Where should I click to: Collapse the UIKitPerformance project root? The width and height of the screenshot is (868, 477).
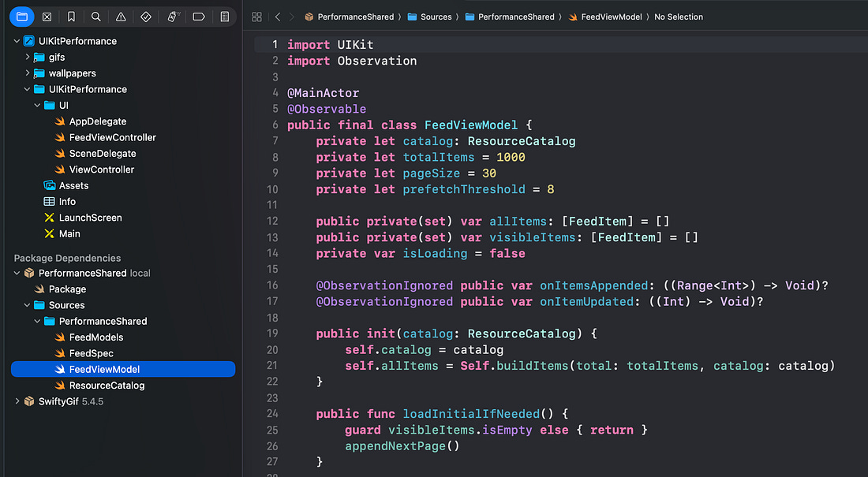click(17, 41)
